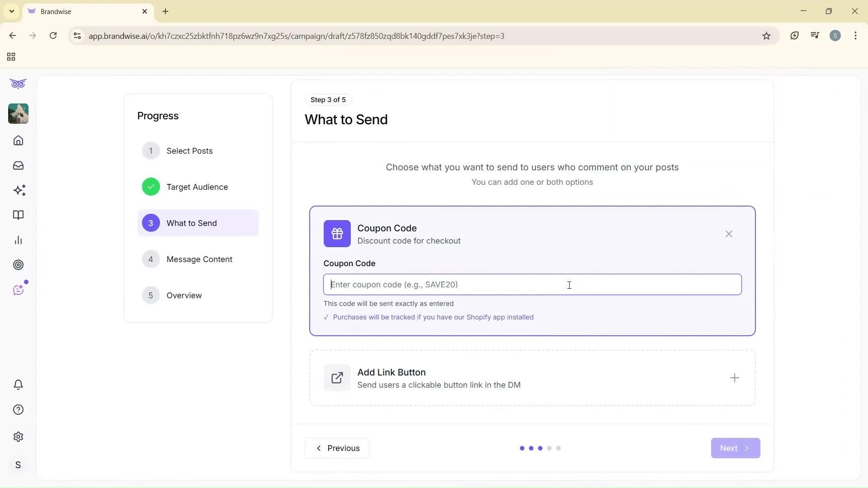This screenshot has height=488, width=868.
Task: Jump to the Message Content step
Action: click(x=199, y=259)
